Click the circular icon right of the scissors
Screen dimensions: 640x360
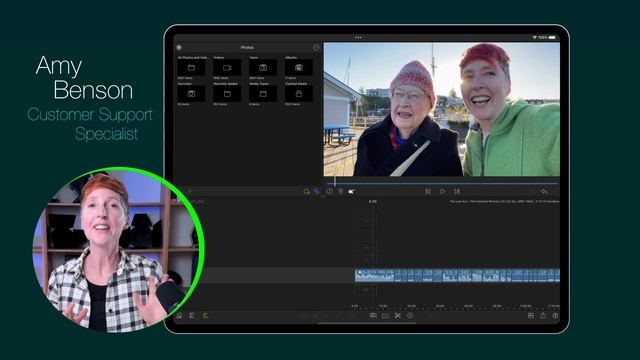(410, 316)
